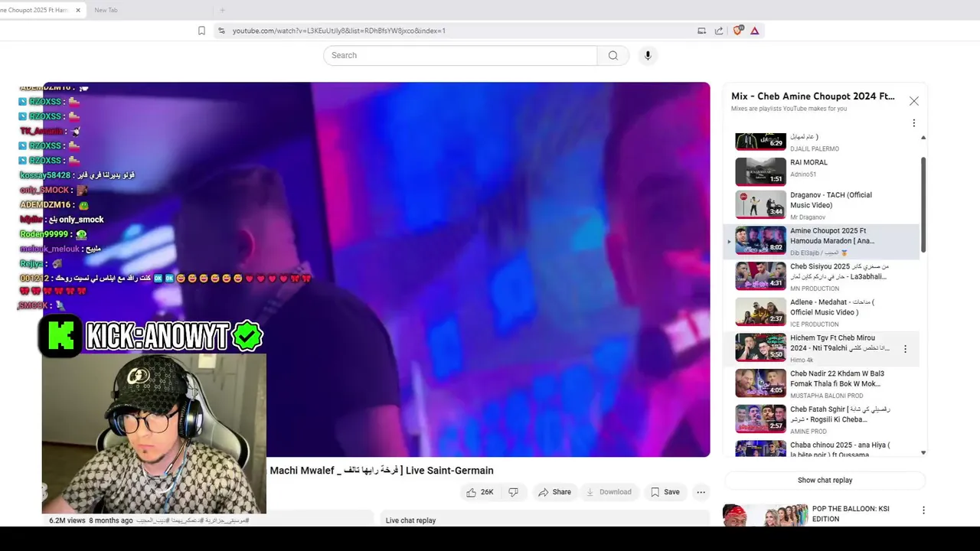Click the now-playing arrow beside Amine Choupot

point(729,241)
